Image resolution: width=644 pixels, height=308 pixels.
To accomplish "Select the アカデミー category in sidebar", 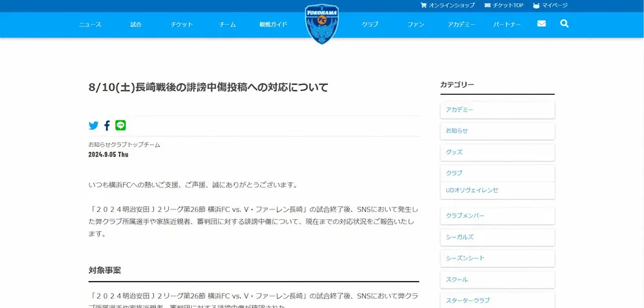I will (497, 110).
